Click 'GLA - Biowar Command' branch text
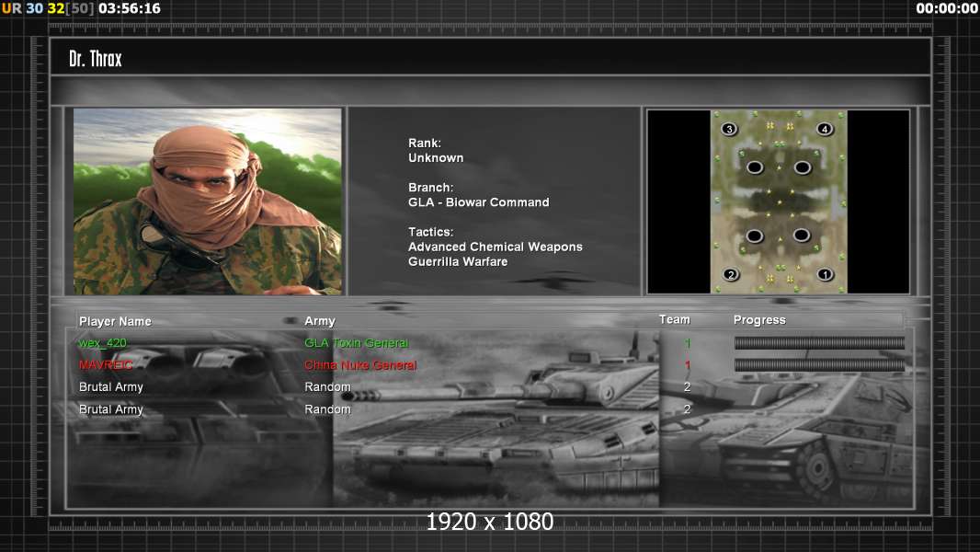Screen dimensions: 980x552 click(479, 202)
